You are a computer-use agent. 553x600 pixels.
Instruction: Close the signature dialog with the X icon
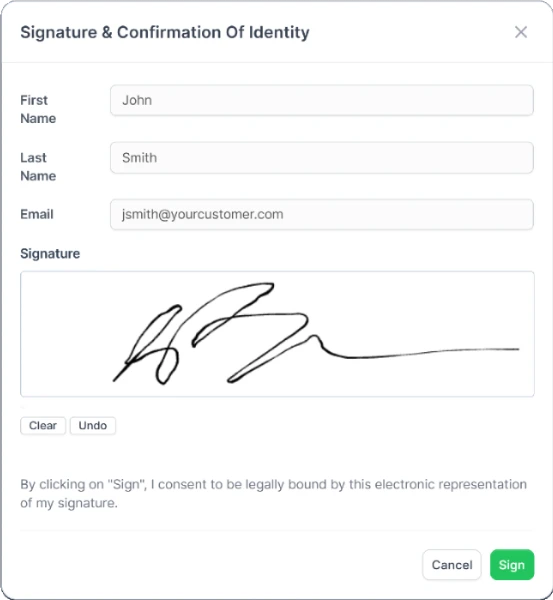coord(521,32)
